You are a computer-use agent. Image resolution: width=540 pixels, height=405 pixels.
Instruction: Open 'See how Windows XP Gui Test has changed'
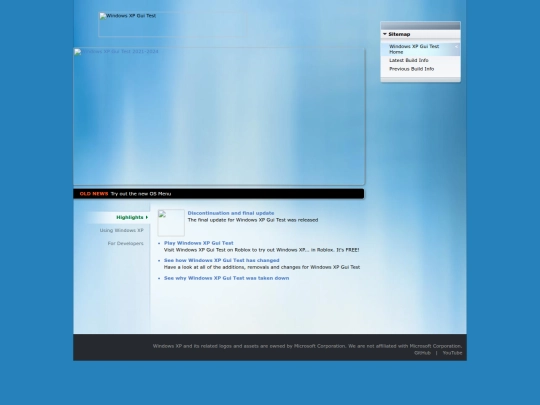click(221, 260)
